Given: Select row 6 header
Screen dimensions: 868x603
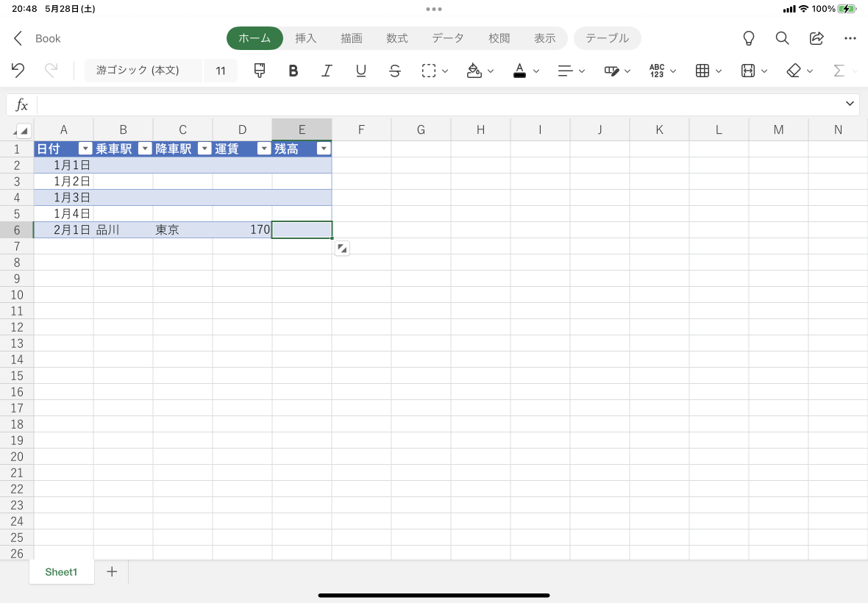Looking at the screenshot, I should 17,230.
